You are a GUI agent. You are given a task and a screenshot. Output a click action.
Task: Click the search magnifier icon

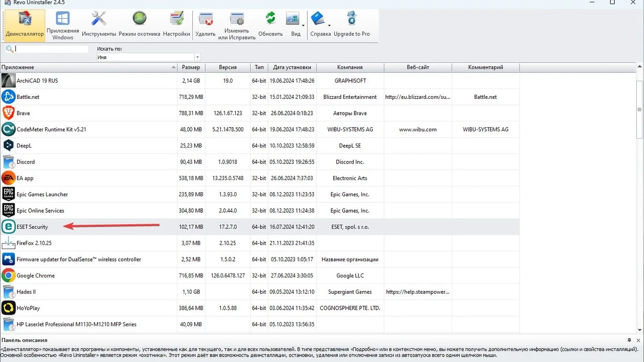pyautogui.click(x=9, y=49)
